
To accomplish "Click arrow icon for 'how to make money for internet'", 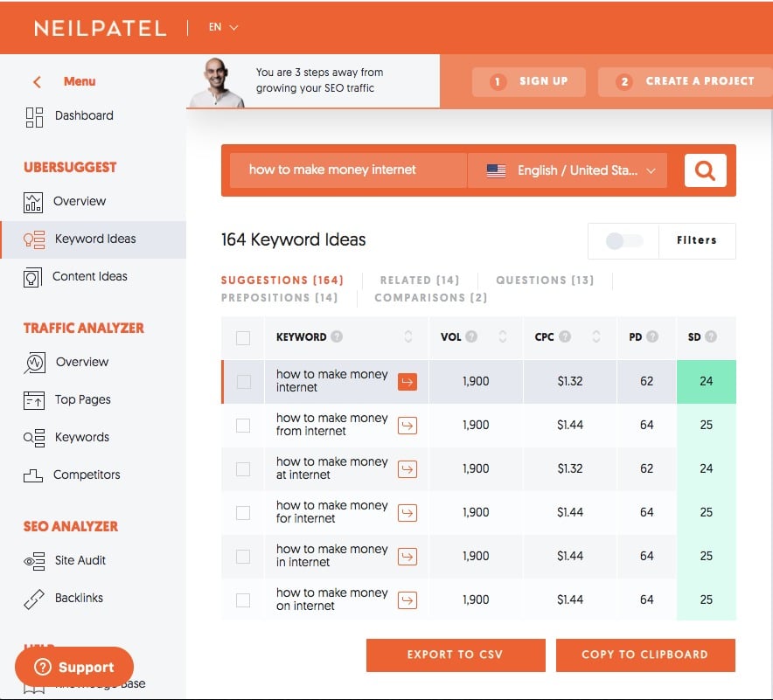I will pyautogui.click(x=407, y=513).
